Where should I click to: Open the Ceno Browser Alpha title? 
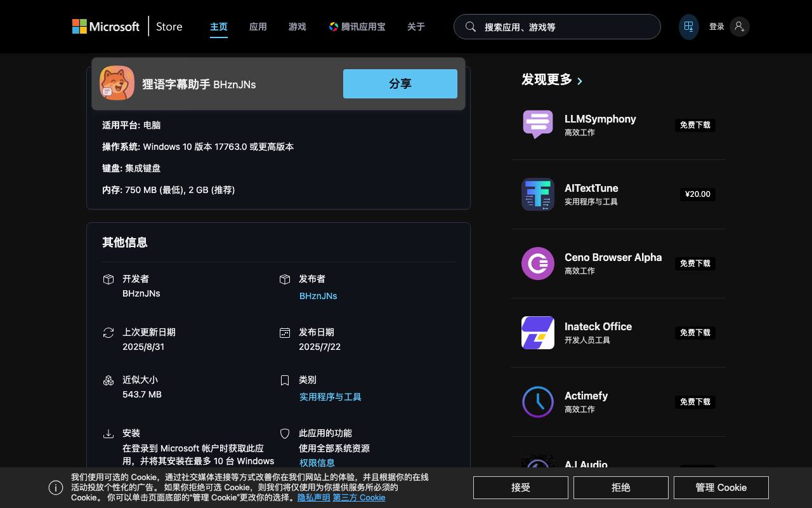click(x=613, y=257)
